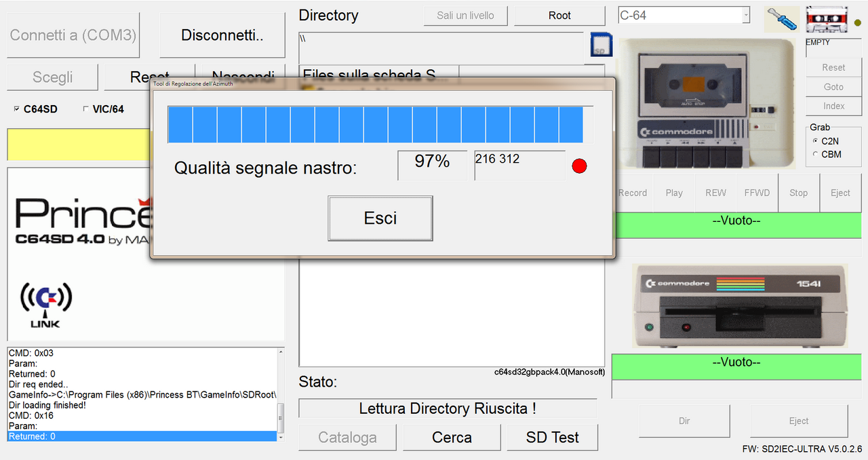Image resolution: width=868 pixels, height=460 pixels.
Task: Click the Cerca button
Action: [x=452, y=438]
